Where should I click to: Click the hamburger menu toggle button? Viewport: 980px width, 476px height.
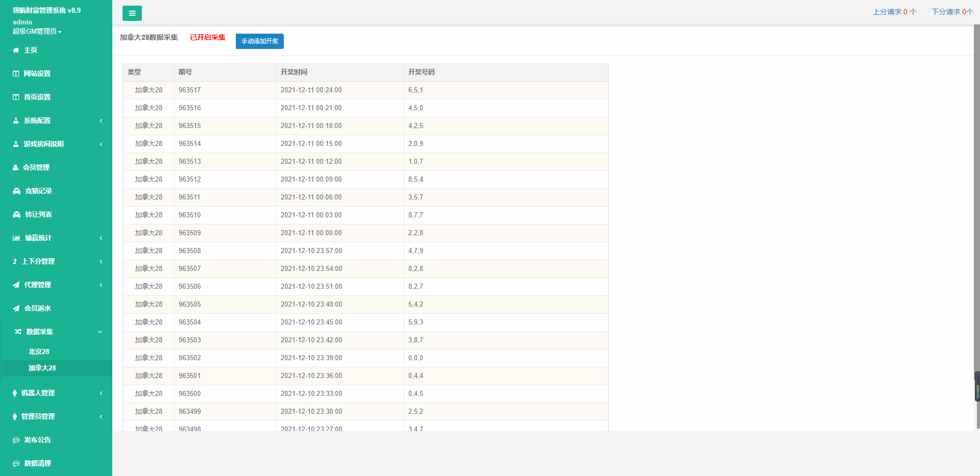pyautogui.click(x=132, y=13)
